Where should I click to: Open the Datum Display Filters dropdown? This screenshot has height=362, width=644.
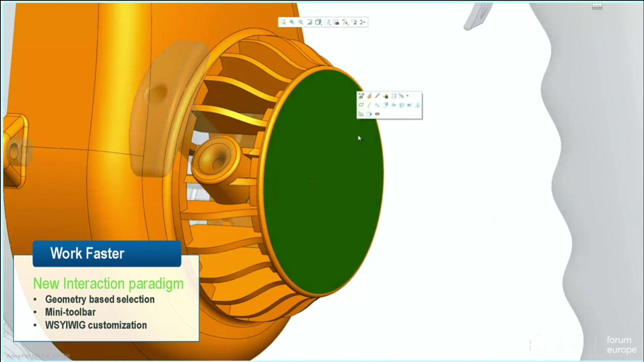click(x=345, y=22)
